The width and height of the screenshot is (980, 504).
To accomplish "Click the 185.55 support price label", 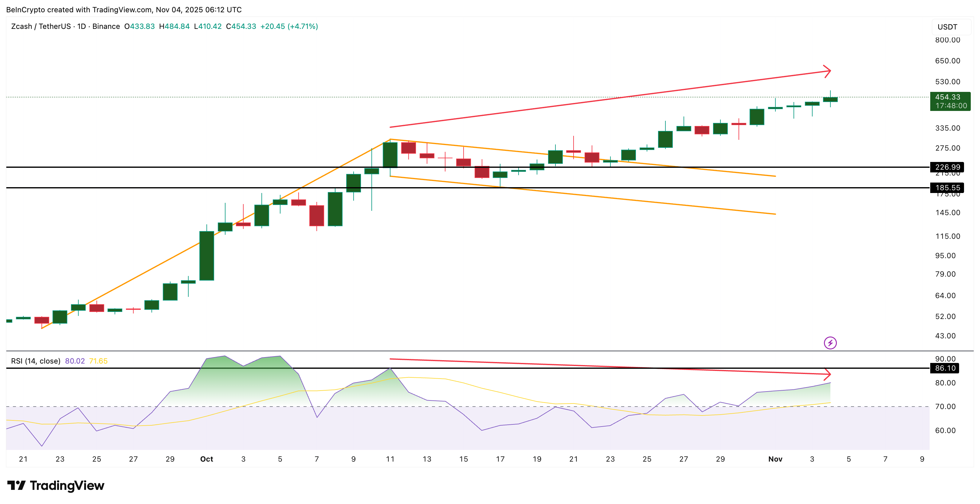I will pos(947,188).
